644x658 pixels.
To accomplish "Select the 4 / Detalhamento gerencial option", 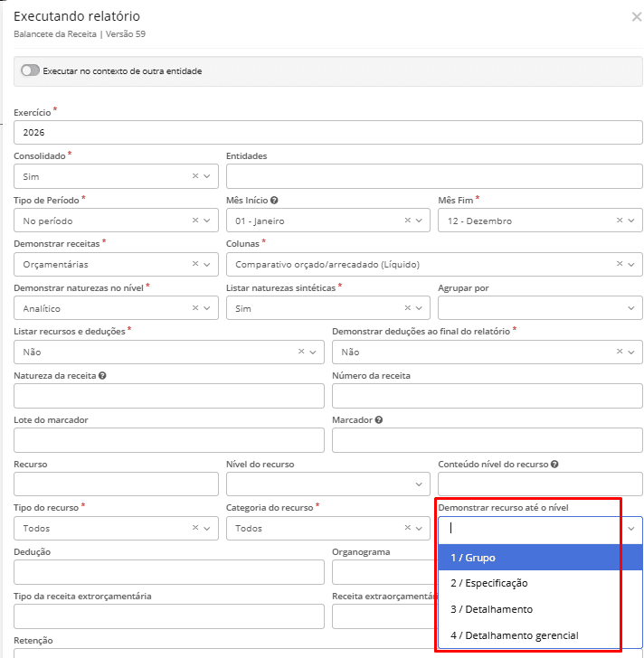I will pos(540,635).
